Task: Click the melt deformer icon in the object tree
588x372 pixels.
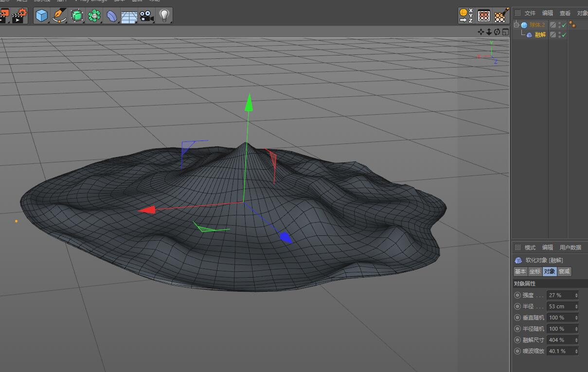Action: pyautogui.click(x=529, y=35)
